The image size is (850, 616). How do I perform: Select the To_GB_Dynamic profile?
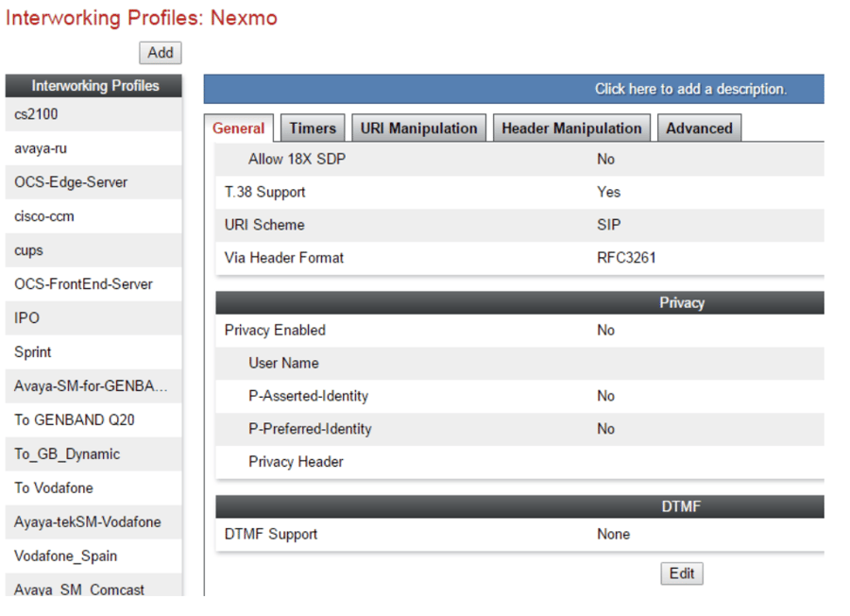click(93, 453)
